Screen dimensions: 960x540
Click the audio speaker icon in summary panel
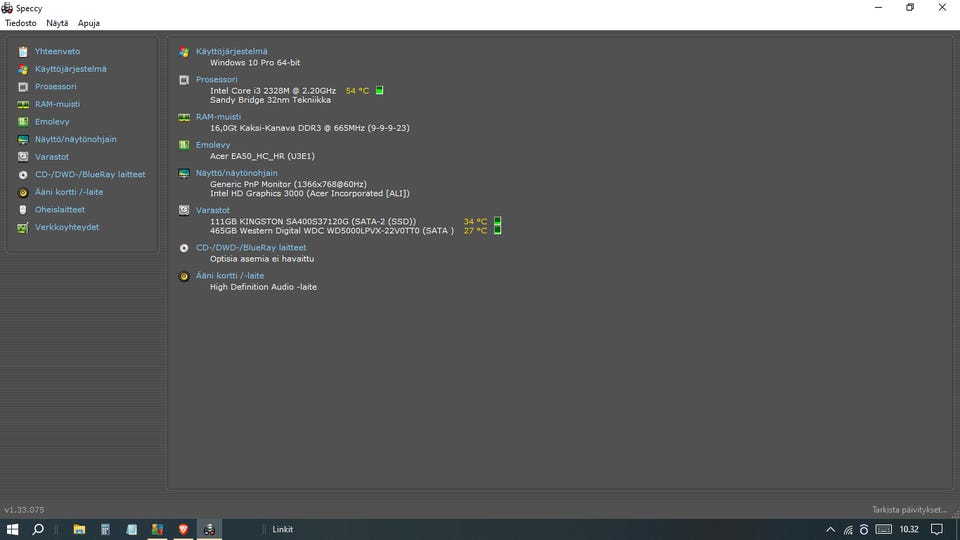tap(184, 276)
